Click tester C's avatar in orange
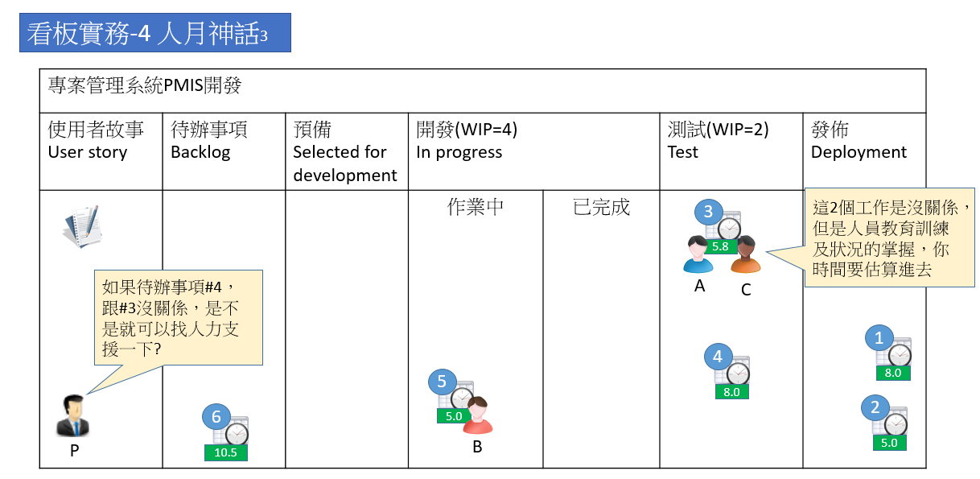The image size is (980, 479). tap(746, 255)
